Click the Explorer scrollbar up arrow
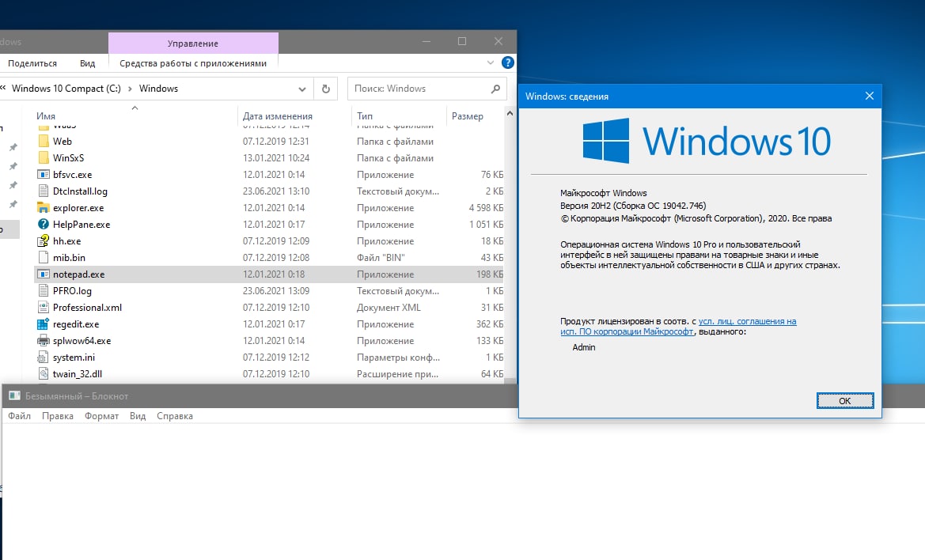Screen dimensions: 925x560 click(510, 113)
